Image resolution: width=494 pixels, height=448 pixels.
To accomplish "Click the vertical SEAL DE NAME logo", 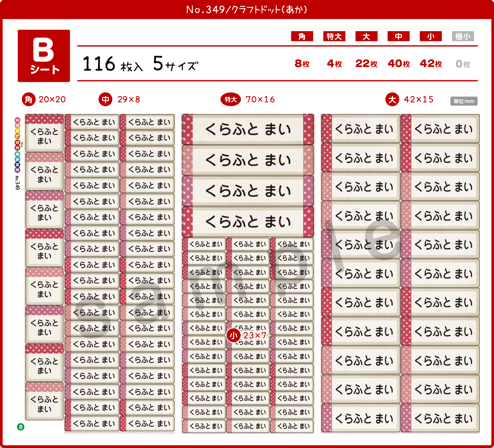I will coord(17,145).
